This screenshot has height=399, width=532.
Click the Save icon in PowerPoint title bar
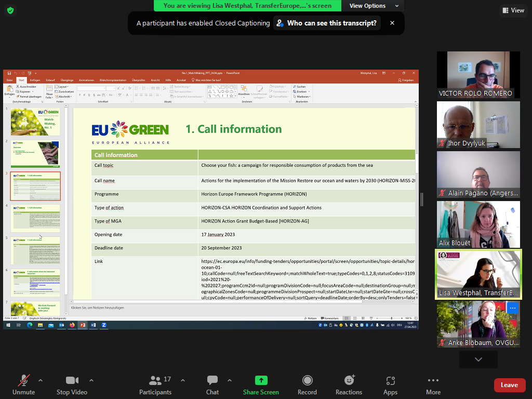(9, 73)
